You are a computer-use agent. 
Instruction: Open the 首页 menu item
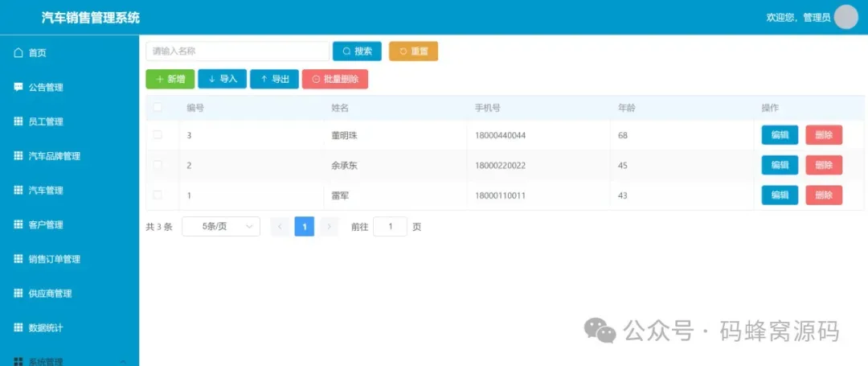[69, 53]
